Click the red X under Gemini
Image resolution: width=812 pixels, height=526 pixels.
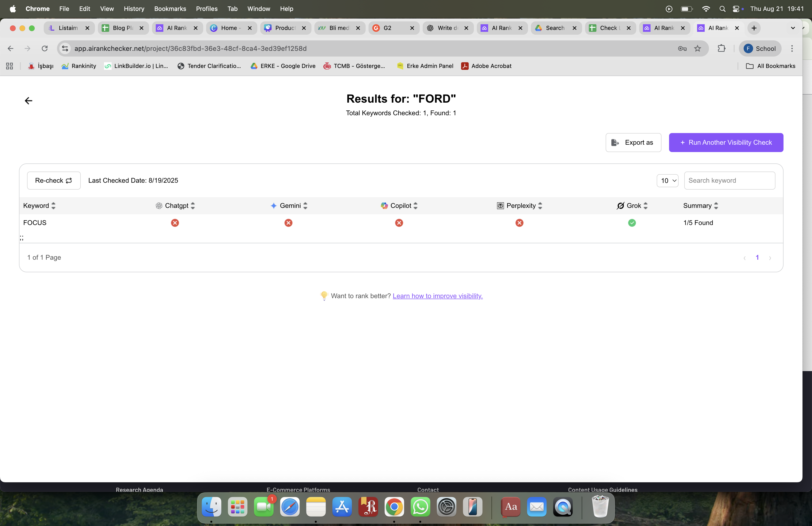288,223
